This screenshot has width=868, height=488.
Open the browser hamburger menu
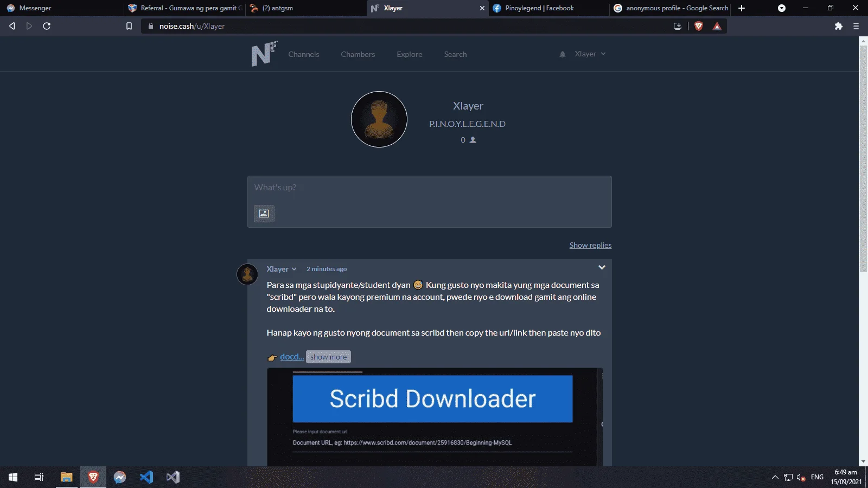click(856, 26)
